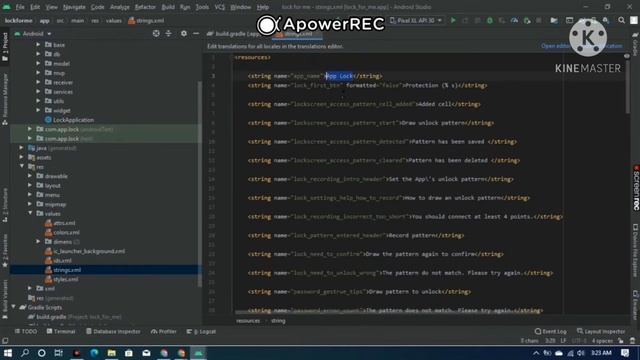Click the 'resources' breadcrumb below editor
Screen dimensions: 640x360
[248, 321]
